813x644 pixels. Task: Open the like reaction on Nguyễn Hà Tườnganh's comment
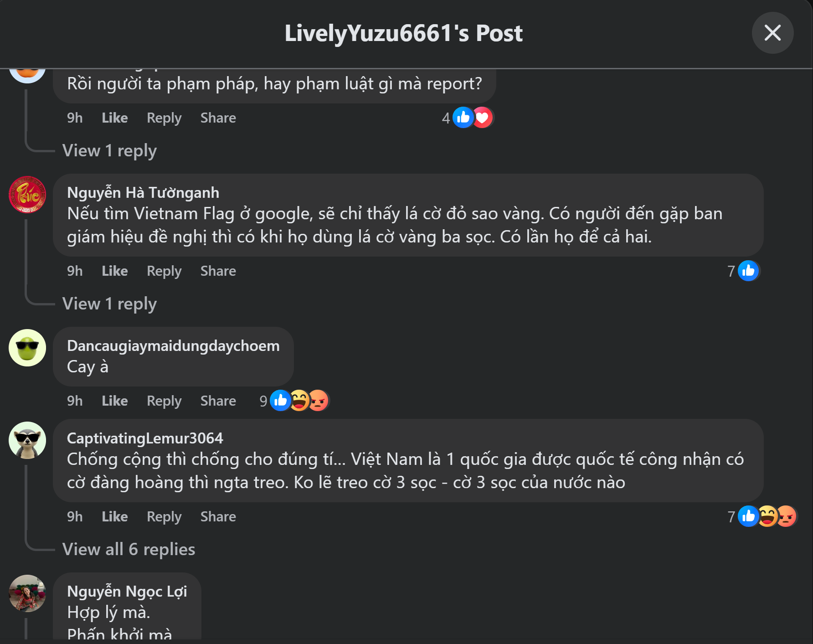point(748,271)
